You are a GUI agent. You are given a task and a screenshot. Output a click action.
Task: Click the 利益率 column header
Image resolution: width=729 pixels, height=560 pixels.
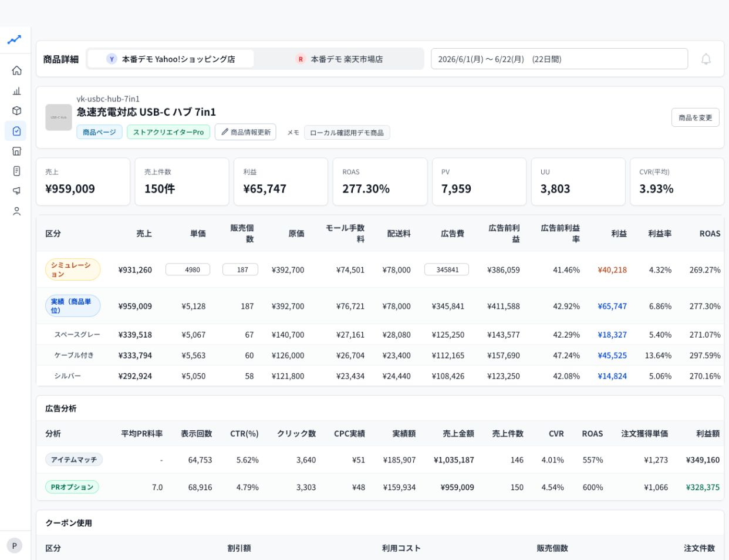pos(660,234)
